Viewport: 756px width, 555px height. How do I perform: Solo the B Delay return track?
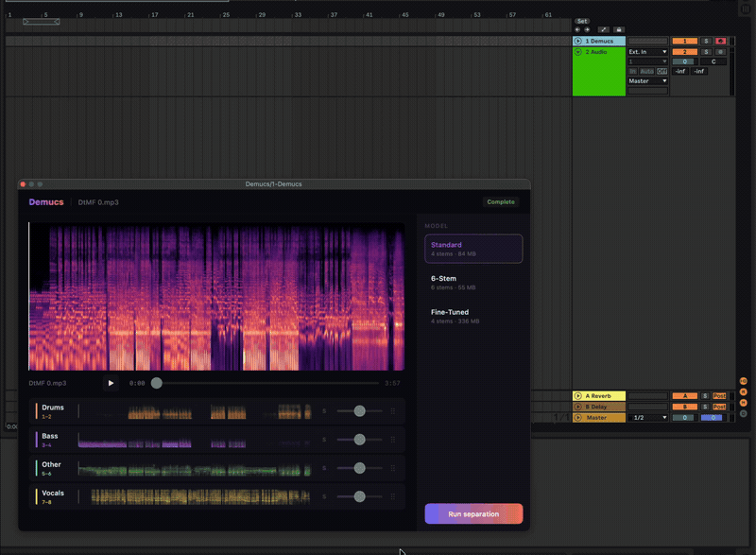[x=705, y=407]
